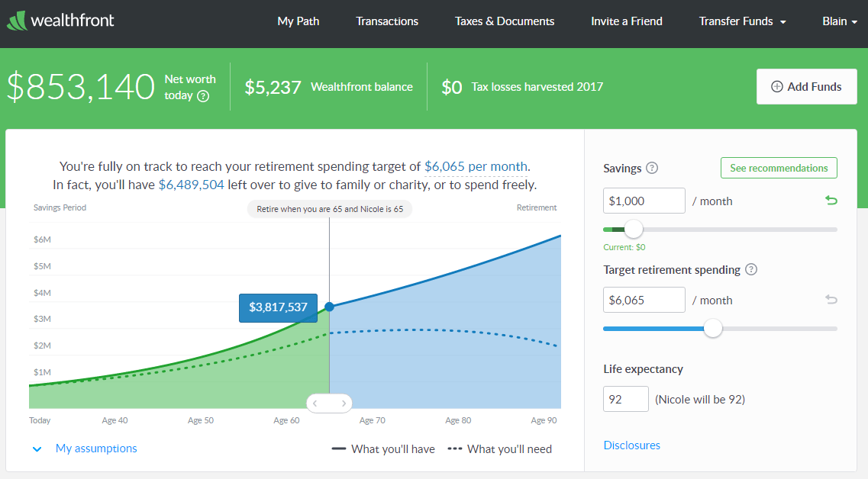Click Tax losses harvested 2017 label
The width and height of the screenshot is (868, 479).
(537, 87)
